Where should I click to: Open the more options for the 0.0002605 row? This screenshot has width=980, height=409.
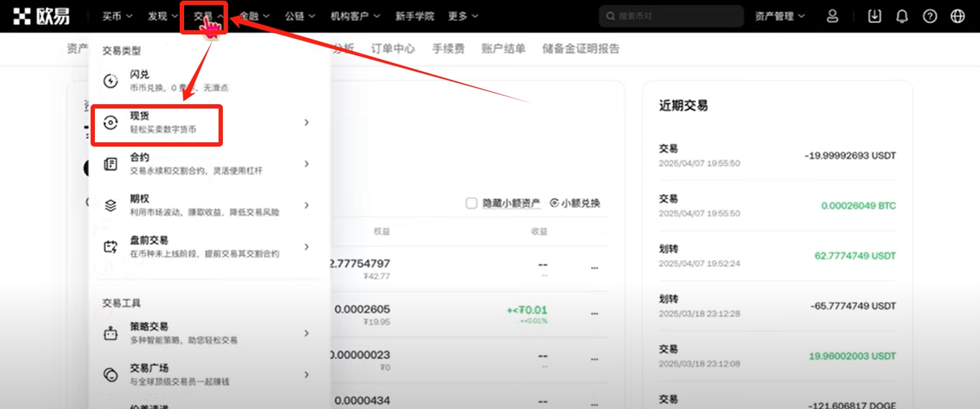pos(595,314)
